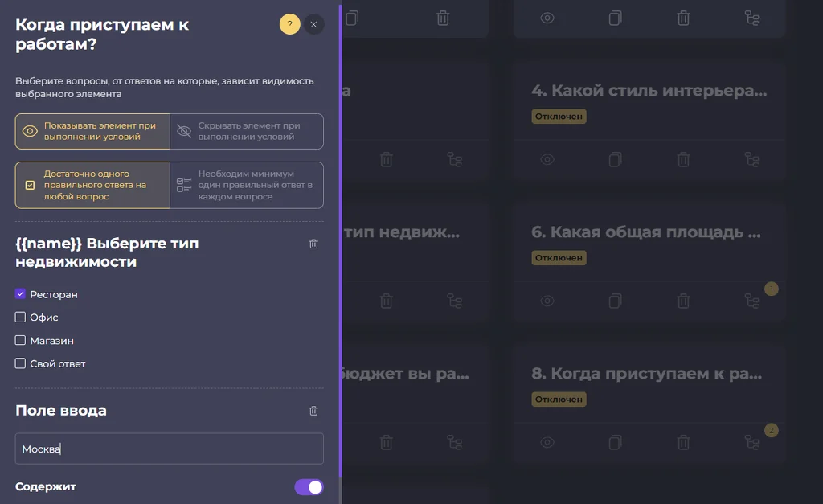This screenshot has width=823, height=504.
Task: Choose 'Достаточно одного правильного ответа' mode
Action: (92, 185)
